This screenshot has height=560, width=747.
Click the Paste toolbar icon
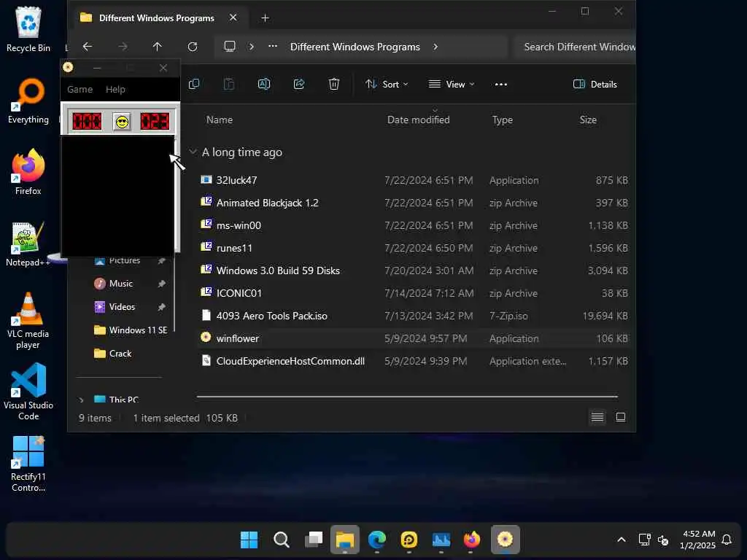pos(228,85)
